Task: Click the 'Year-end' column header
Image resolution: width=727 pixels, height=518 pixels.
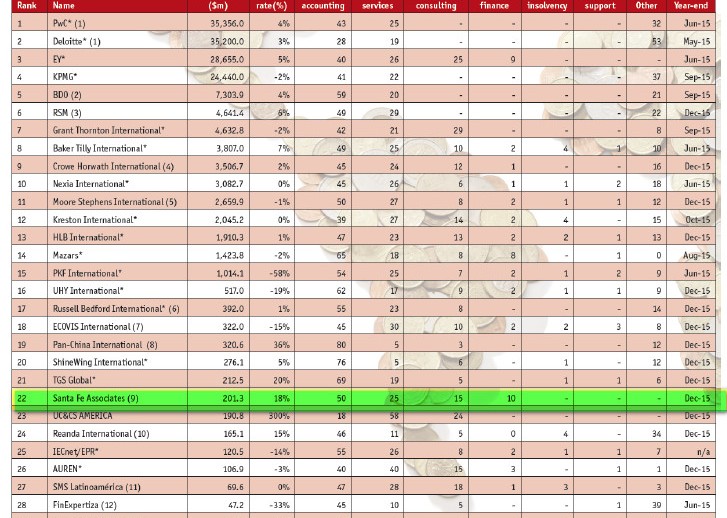Action: click(691, 6)
